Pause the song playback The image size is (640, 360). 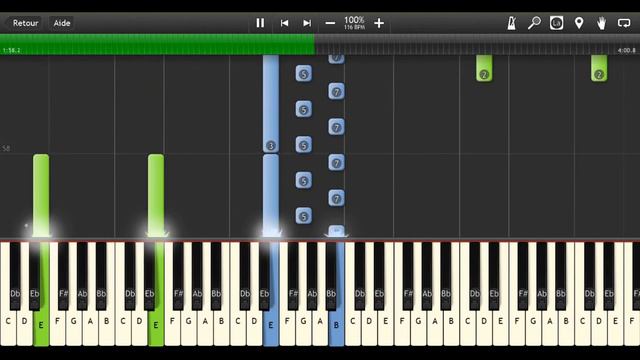(x=260, y=23)
